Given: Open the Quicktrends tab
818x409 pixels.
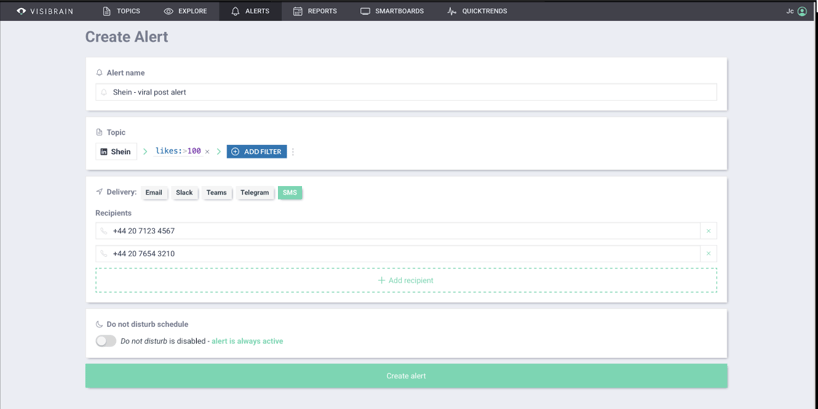Looking at the screenshot, I should coord(477,11).
